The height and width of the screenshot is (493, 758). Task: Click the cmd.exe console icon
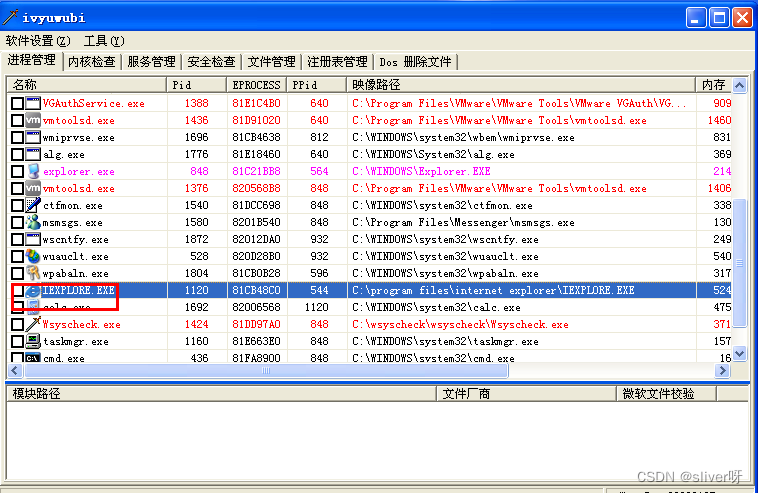[33, 358]
